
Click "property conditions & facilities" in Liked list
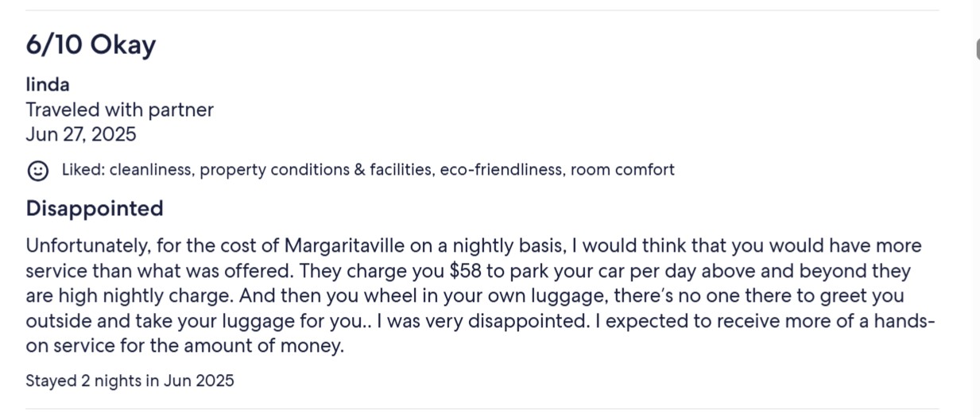click(315, 170)
